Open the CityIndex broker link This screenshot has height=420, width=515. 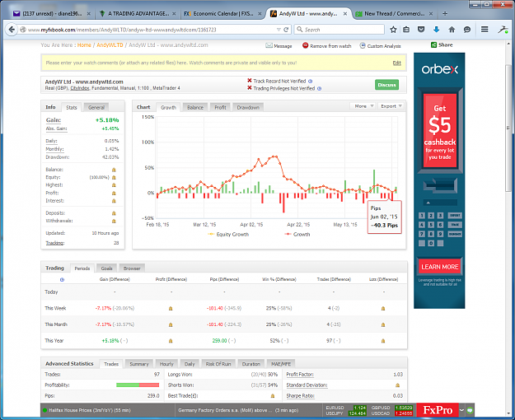[79, 88]
